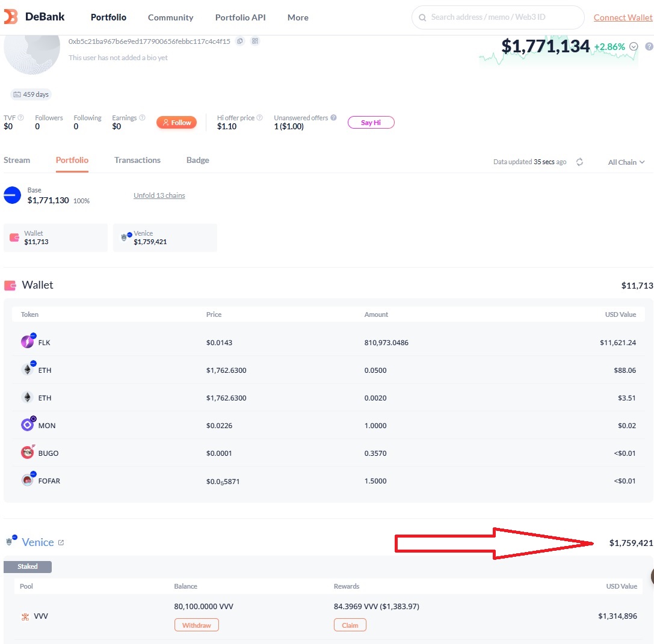Click the Connect Wallet link
Screen dimensions: 654x644
[623, 17]
